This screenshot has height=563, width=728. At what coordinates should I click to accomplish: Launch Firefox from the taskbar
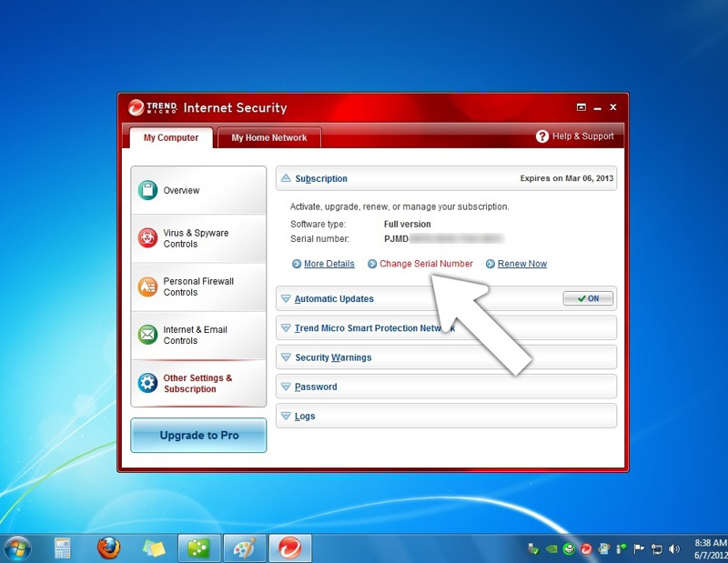click(108, 548)
